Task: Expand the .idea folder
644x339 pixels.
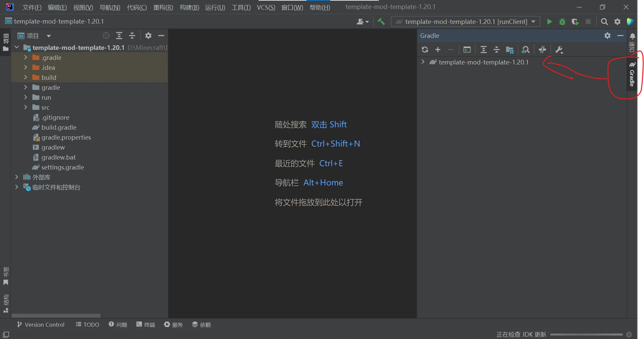Action: (25, 68)
